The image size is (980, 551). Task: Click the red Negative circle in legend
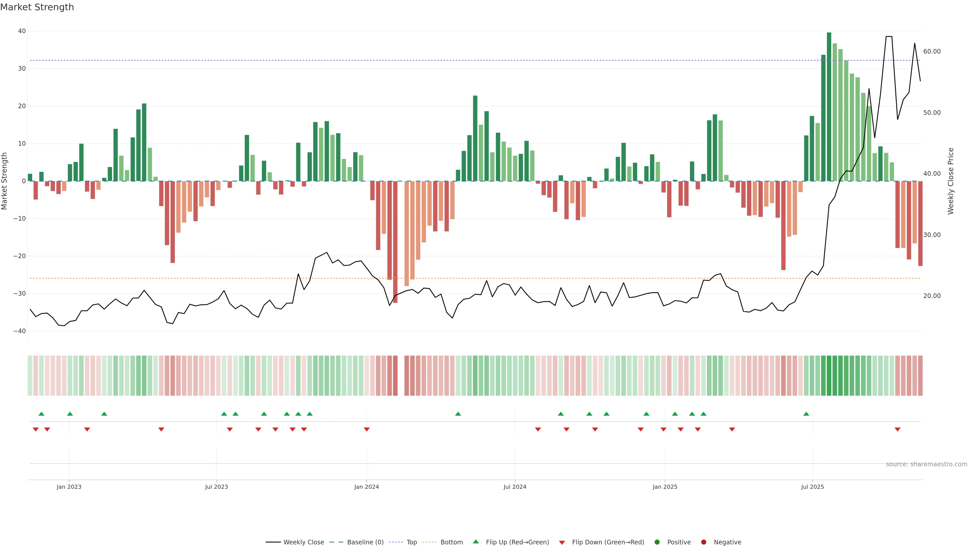[x=703, y=542]
